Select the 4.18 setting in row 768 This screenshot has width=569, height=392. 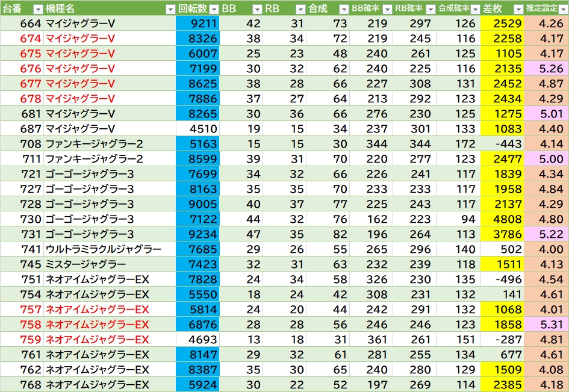click(x=547, y=385)
